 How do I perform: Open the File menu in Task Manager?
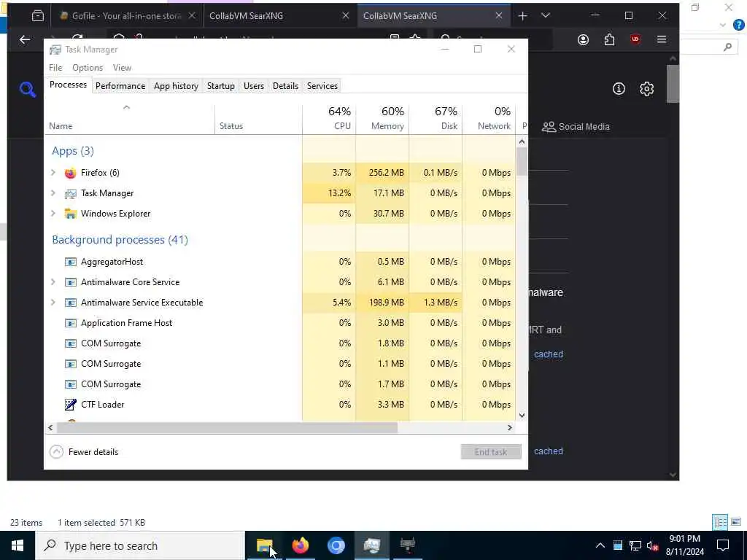(55, 68)
